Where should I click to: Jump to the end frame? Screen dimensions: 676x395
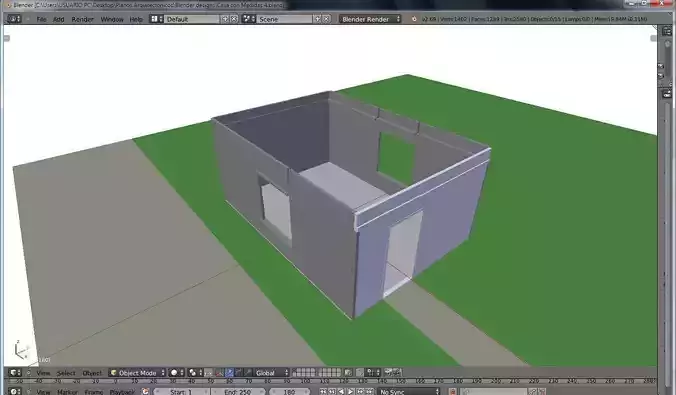point(369,392)
